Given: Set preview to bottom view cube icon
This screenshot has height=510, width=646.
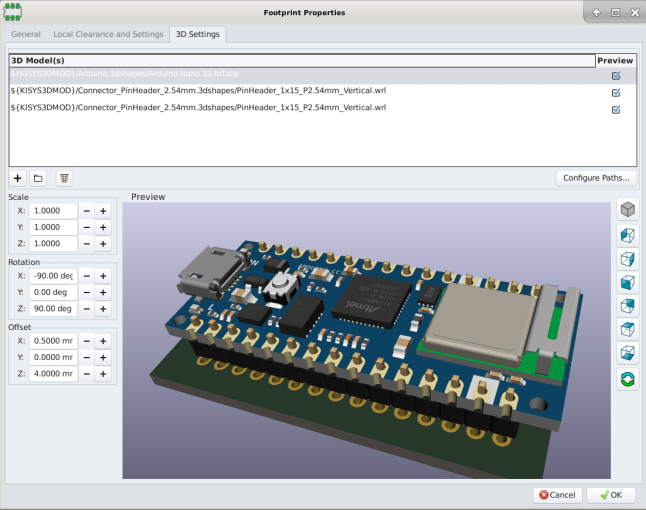Looking at the screenshot, I should pyautogui.click(x=627, y=353).
